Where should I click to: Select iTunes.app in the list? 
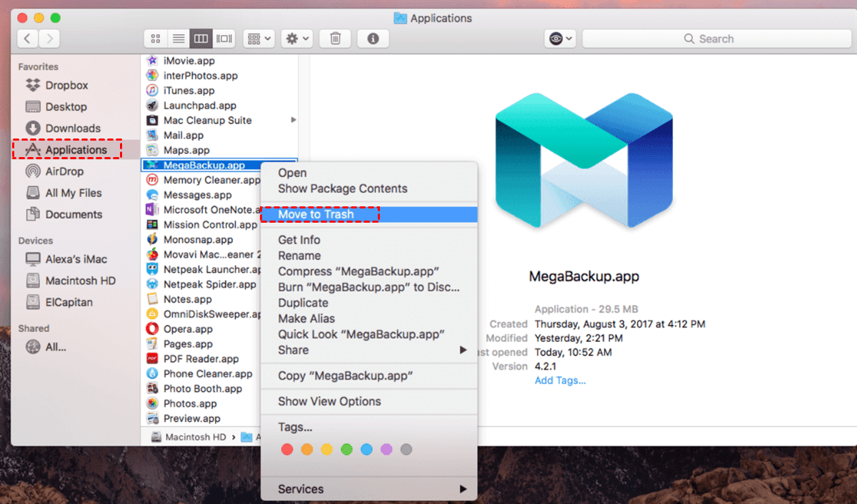tap(189, 91)
